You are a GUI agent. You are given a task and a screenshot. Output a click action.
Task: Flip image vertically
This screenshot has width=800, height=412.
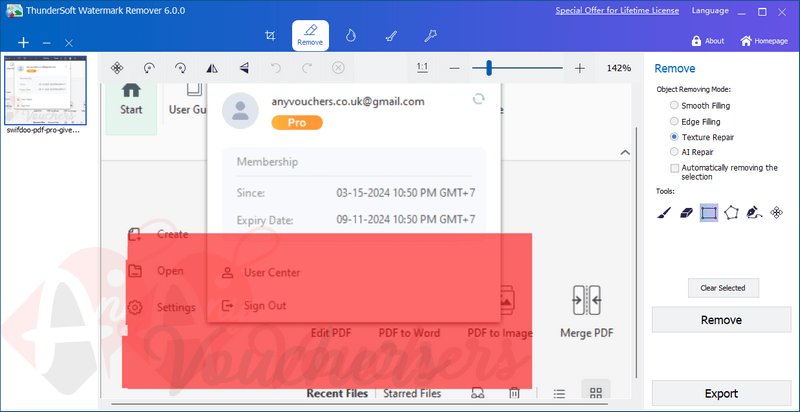[x=244, y=68]
